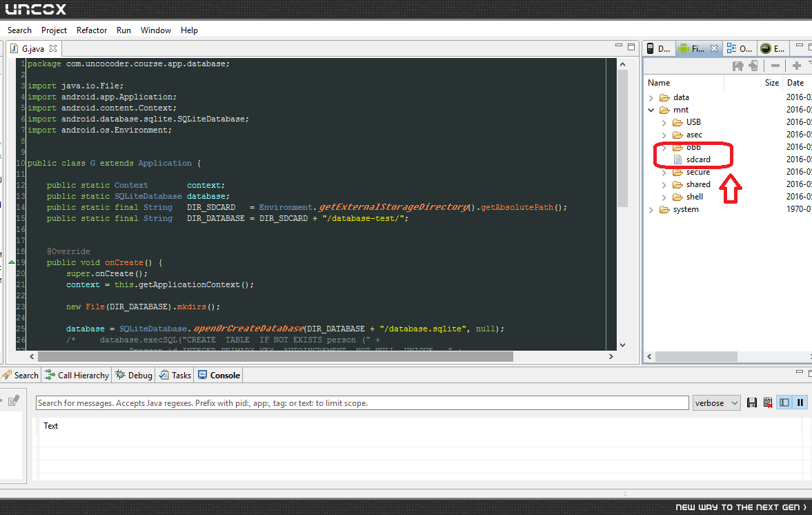This screenshot has width=812, height=515.
Task: Open the Emulator Control view tab
Action: pos(772,49)
